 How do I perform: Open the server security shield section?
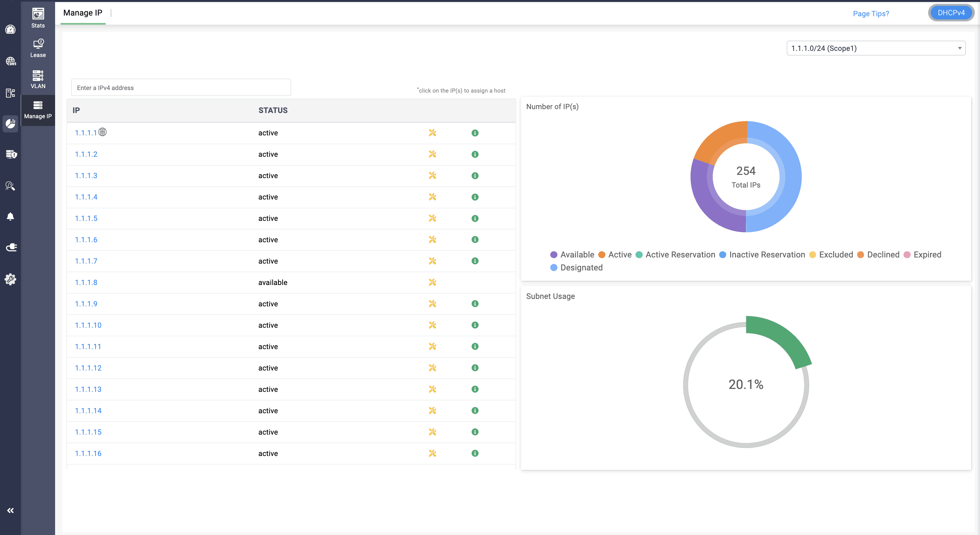point(11,154)
